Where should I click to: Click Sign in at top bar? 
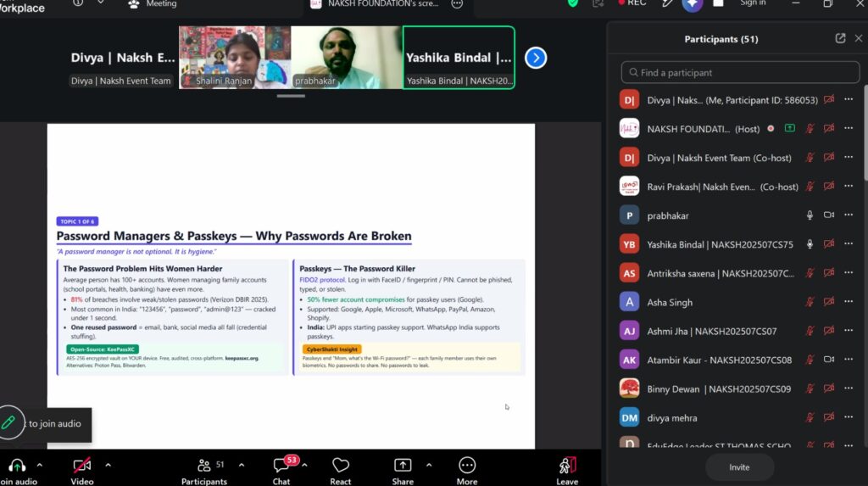click(x=753, y=3)
